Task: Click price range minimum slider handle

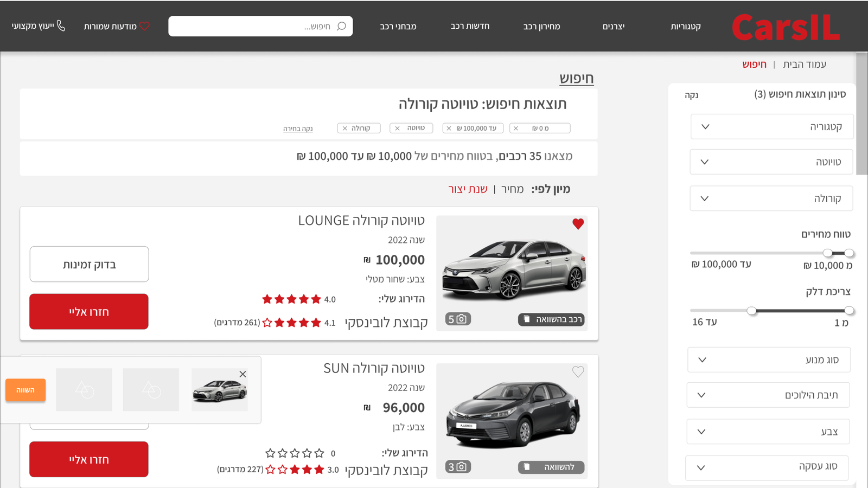Action: coord(849,253)
